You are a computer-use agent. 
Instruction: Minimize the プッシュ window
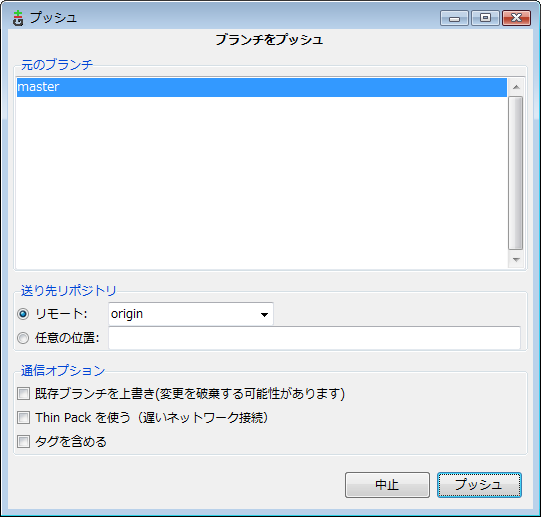[454, 18]
